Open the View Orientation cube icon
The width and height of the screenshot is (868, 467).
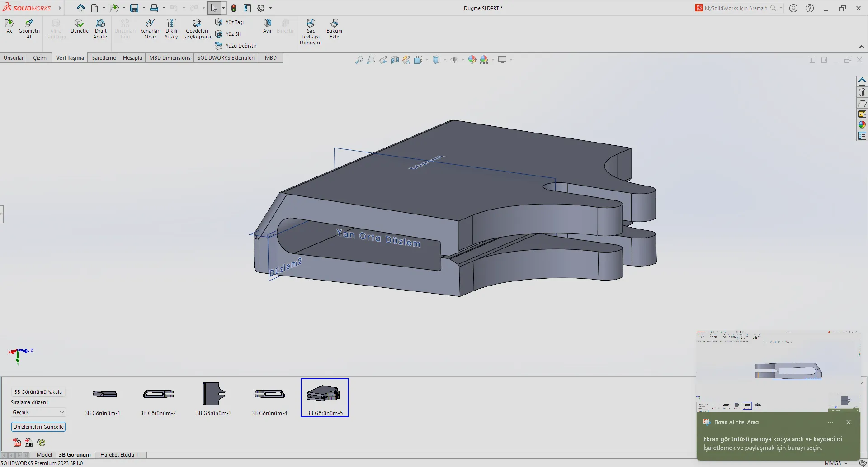click(x=418, y=60)
